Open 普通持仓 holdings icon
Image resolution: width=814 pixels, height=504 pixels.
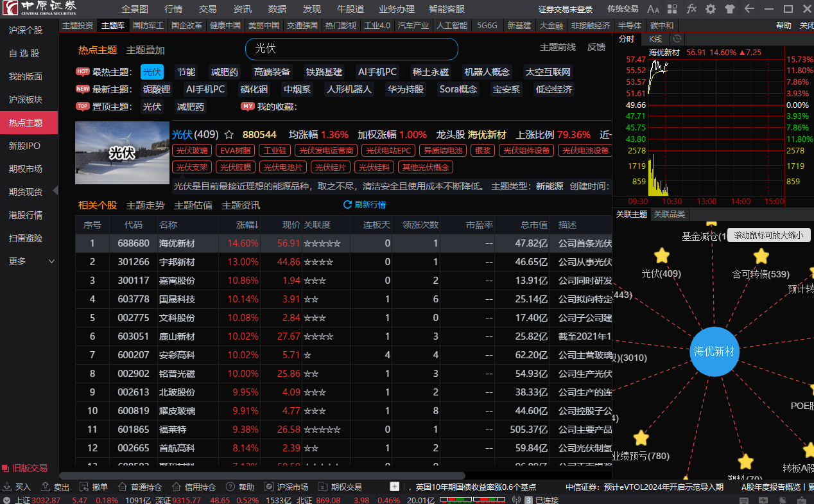click(x=123, y=487)
